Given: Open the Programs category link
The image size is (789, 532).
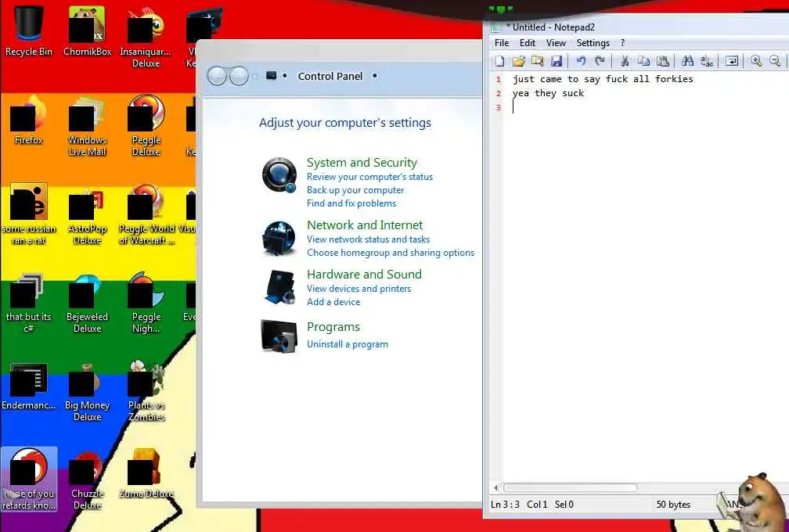Looking at the screenshot, I should tap(333, 327).
